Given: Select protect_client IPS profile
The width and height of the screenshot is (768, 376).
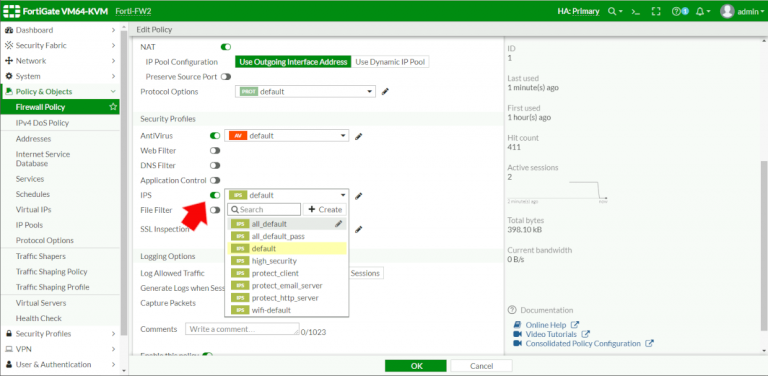Looking at the screenshot, I should click(288, 273).
